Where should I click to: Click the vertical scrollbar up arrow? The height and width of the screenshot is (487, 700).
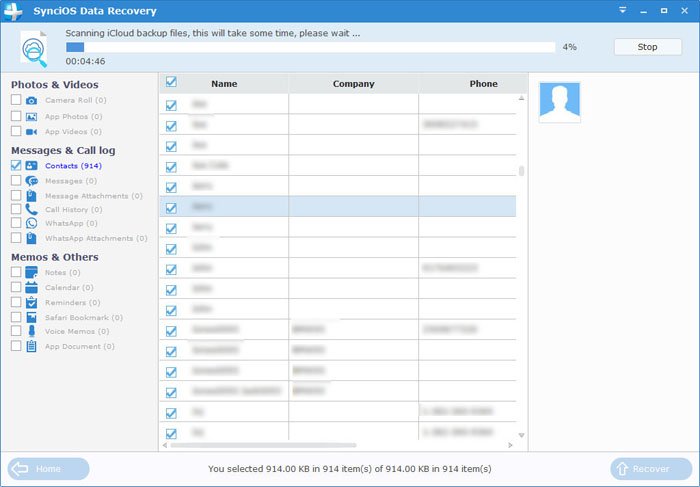(521, 98)
